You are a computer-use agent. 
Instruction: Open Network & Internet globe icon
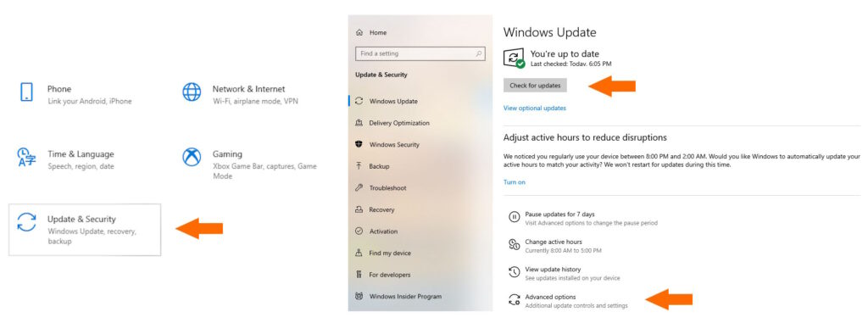(x=192, y=92)
